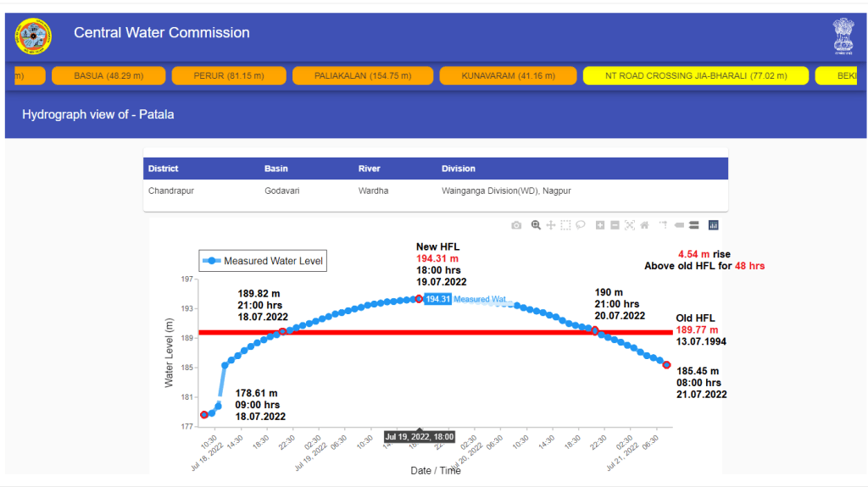The width and height of the screenshot is (868, 487).
Task: Activate the Box Select tool
Action: click(x=565, y=225)
